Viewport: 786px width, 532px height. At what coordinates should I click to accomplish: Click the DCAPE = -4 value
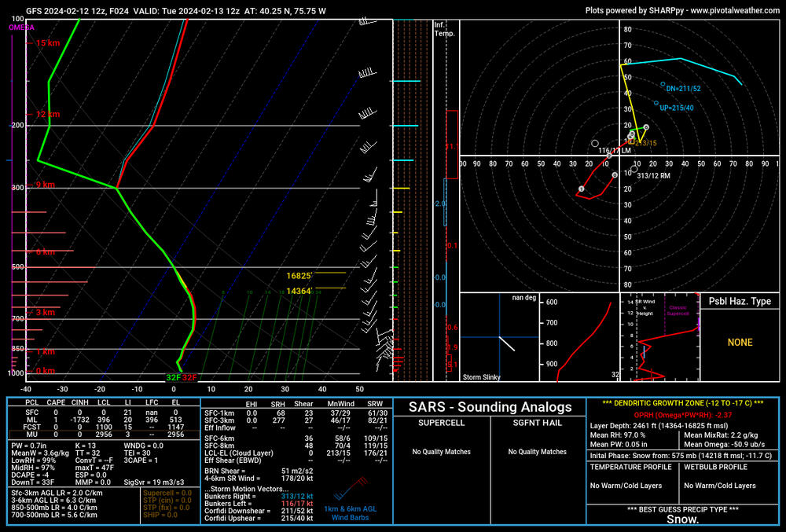pos(30,475)
